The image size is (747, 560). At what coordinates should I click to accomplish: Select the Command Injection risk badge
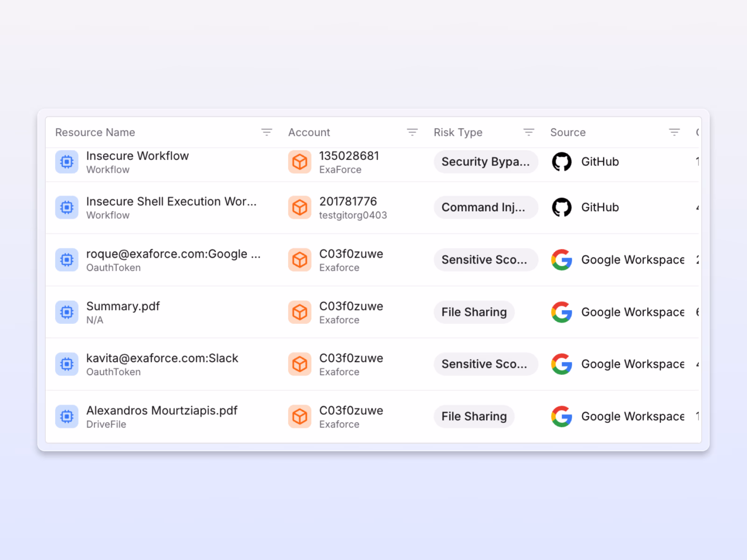(x=486, y=207)
